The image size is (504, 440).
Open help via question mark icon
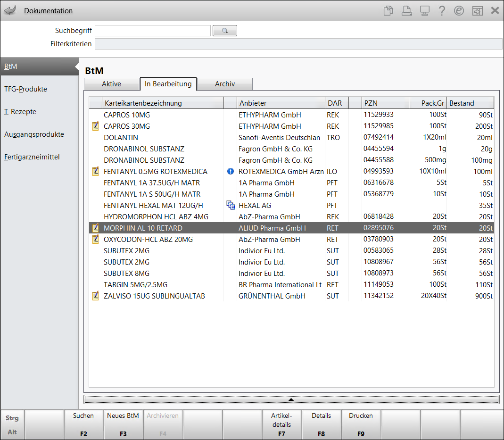point(442,10)
